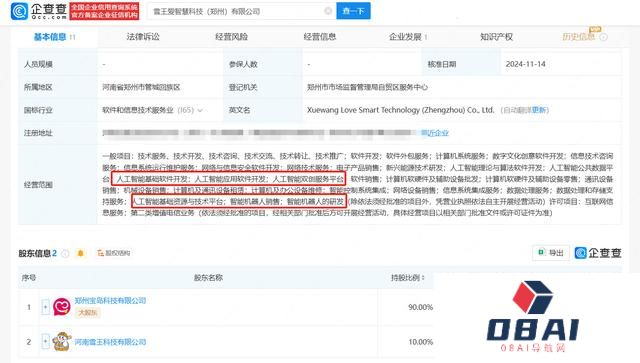
Task: Click the 软件和信息技术服务业 industry text
Action: 138,110
